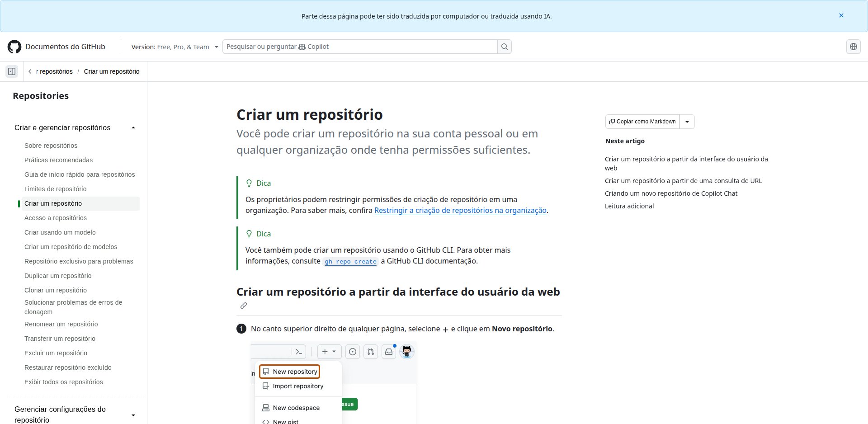Click the search magnifier button
Viewport: 868px width, 424px height.
tap(505, 47)
